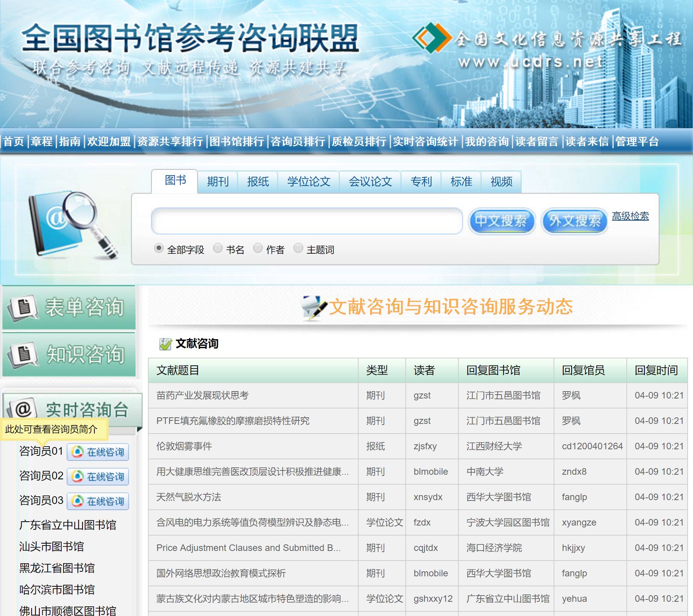Click the @ icon beside 实时咨询台
Screen dimensions: 693x616
(x=23, y=409)
